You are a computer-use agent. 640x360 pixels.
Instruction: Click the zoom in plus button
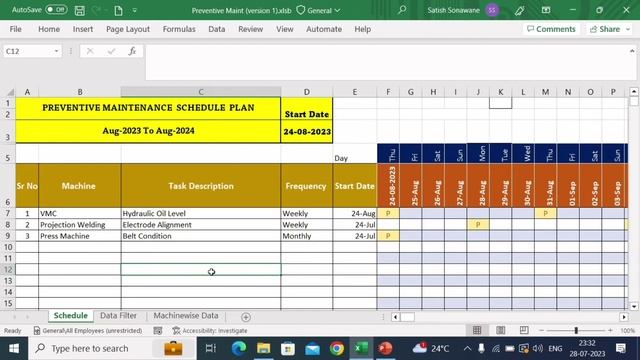610,330
